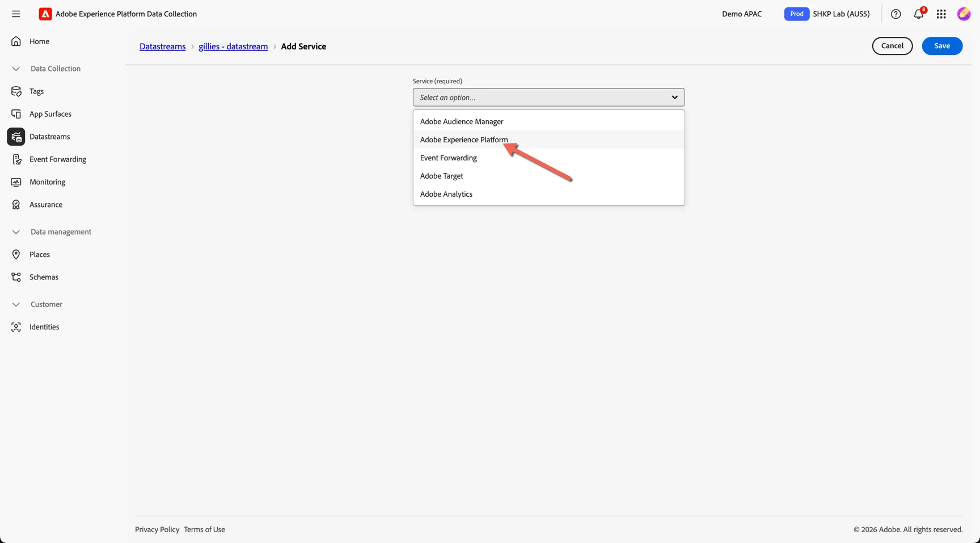The image size is (980, 543).
Task: Click the Schemas icon
Action: (x=16, y=277)
